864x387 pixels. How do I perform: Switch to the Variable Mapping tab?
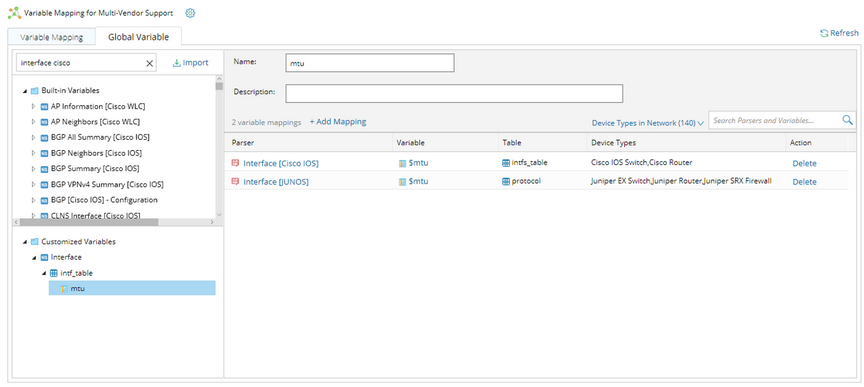(x=51, y=37)
